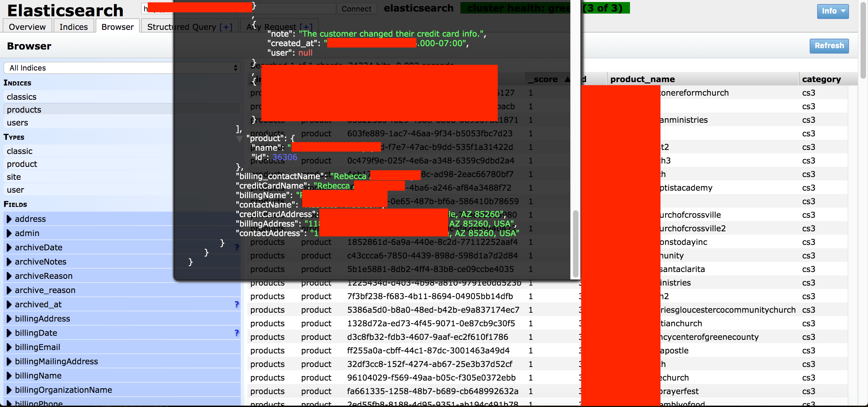Switch to the Indices tab
Viewport: 868px width, 407px height.
pos(73,27)
